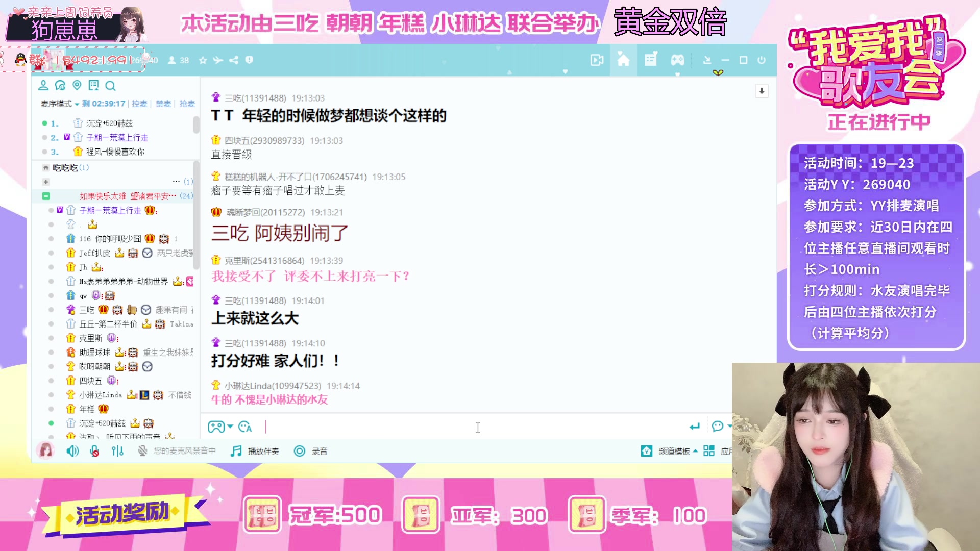Collapse the 如果快乐太难 sub-channel
Image resolution: width=980 pixels, height=551 pixels.
[x=46, y=196]
